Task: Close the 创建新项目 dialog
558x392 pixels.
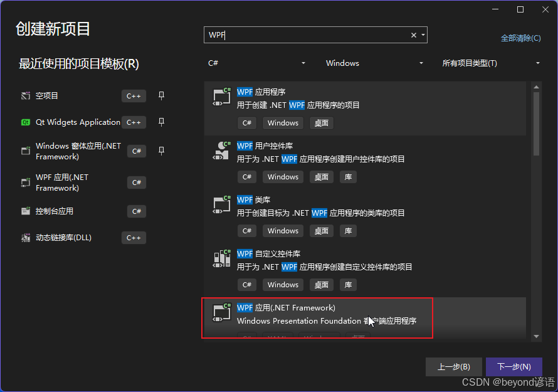Action: (545, 9)
